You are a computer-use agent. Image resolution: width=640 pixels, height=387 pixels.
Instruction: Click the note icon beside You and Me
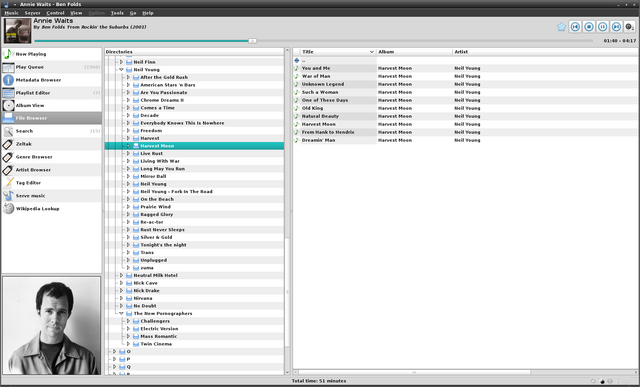297,68
